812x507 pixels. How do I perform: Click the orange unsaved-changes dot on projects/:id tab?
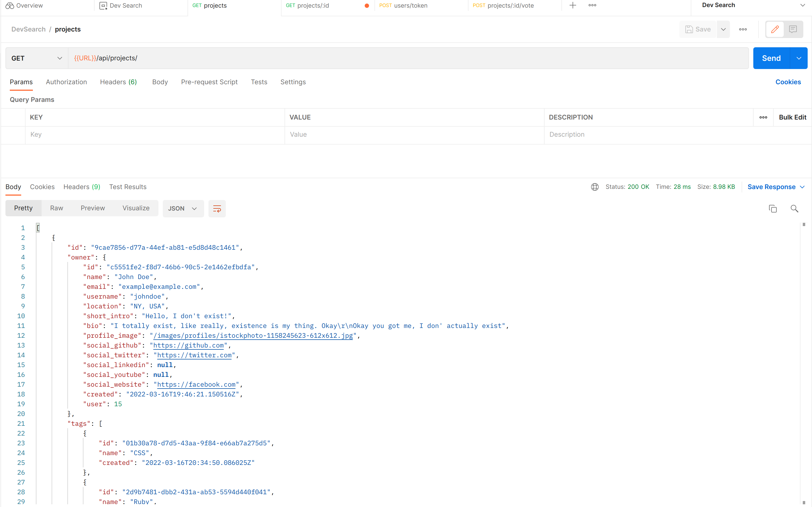[367, 6]
